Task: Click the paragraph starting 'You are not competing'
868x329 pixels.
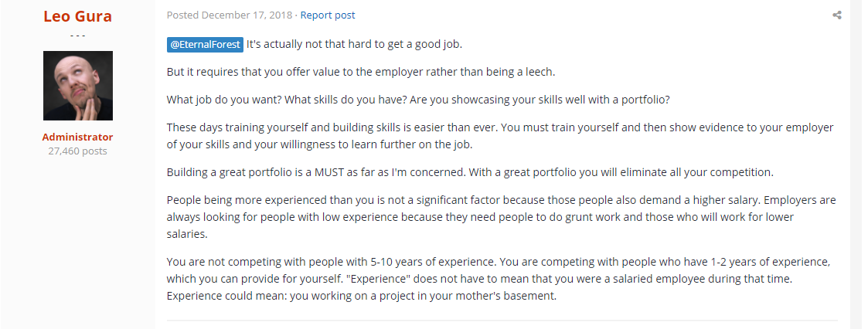Action: pyautogui.click(x=500, y=278)
